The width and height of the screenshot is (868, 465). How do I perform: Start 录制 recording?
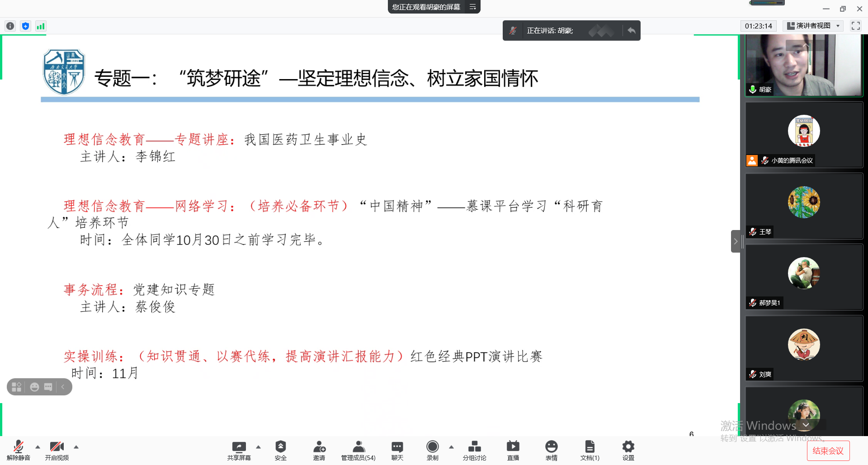[x=432, y=447]
